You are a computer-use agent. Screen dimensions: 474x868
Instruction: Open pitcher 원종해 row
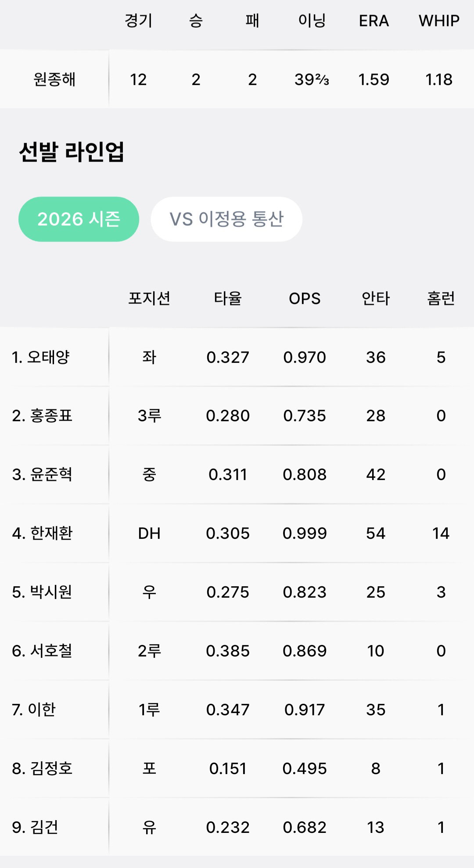coord(237,79)
